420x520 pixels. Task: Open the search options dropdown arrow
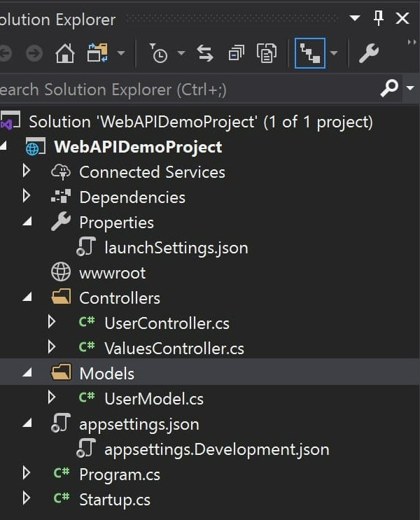pos(409,89)
